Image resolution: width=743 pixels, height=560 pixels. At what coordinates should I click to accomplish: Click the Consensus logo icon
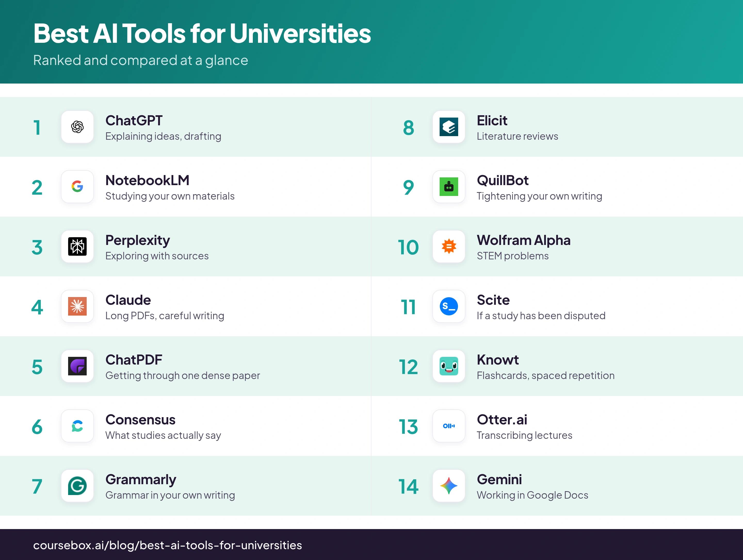77,426
